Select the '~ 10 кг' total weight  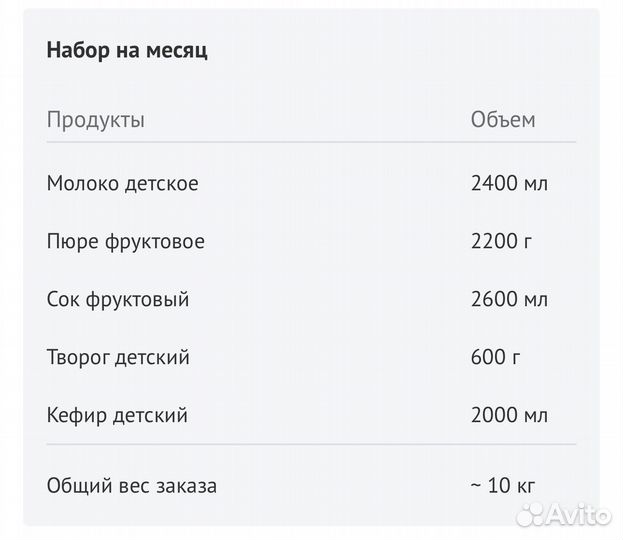[503, 486]
